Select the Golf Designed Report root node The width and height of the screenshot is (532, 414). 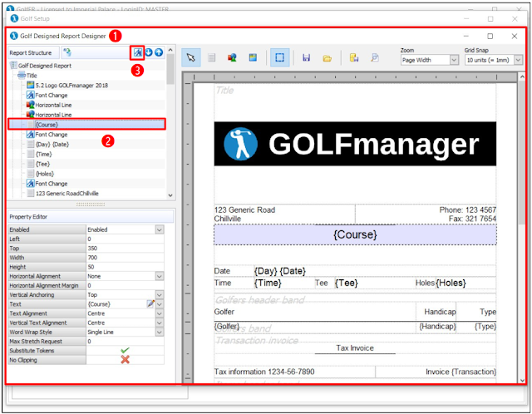pyautogui.click(x=44, y=66)
